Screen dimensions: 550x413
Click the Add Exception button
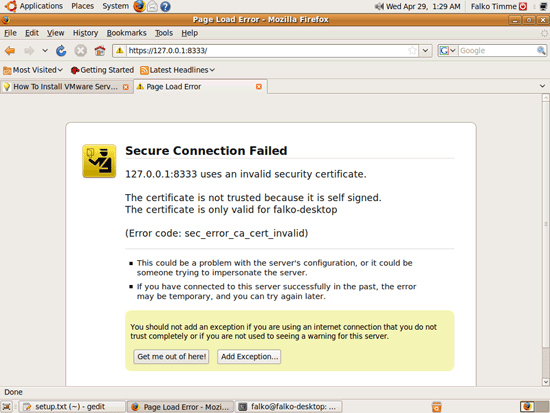[x=249, y=357]
